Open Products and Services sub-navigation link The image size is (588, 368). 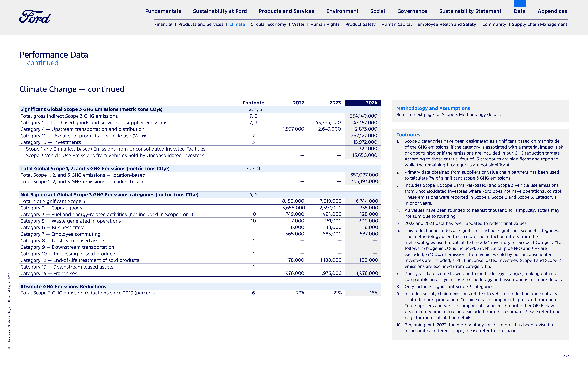pyautogui.click(x=201, y=24)
